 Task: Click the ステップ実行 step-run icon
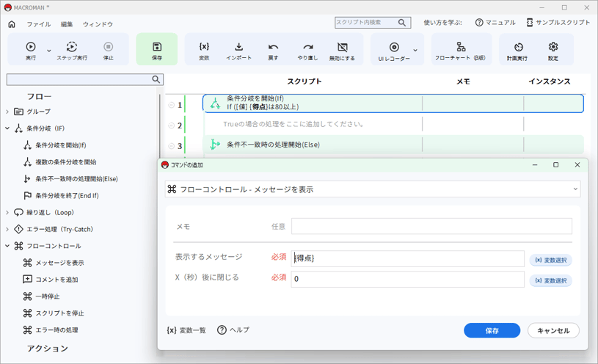tap(72, 47)
